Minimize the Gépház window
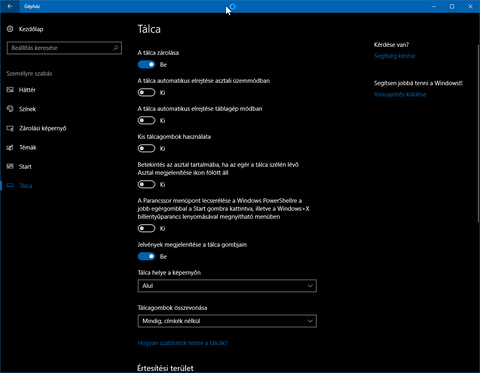The width and height of the screenshot is (480, 373). [x=434, y=6]
